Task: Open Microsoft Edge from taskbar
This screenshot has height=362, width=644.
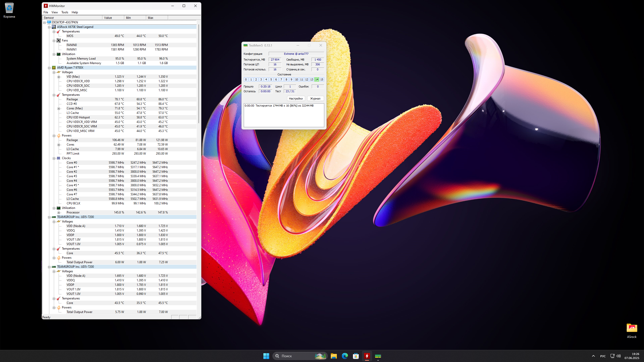Action: pyautogui.click(x=345, y=356)
